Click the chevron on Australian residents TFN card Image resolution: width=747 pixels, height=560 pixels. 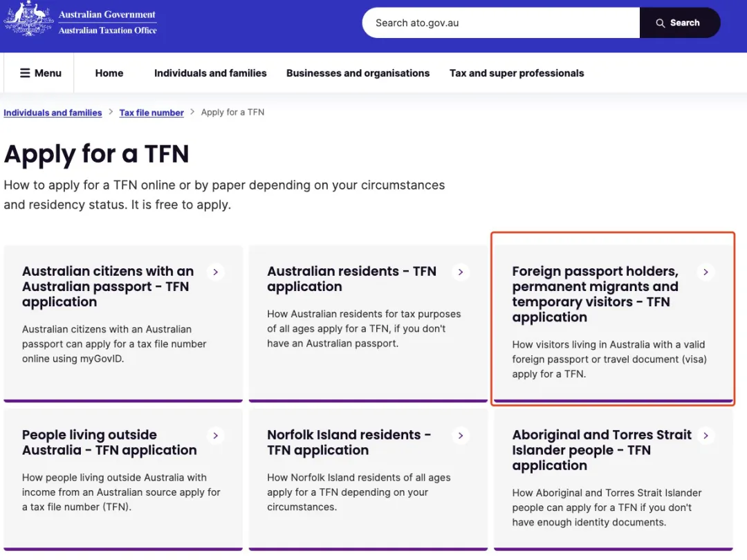[461, 272]
